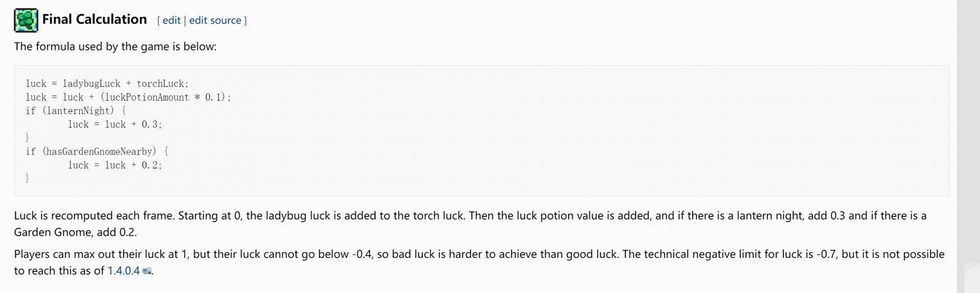The height and width of the screenshot is (293, 980).
Task: Open the 'edit' link beside Final Calculation
Action: pyautogui.click(x=171, y=20)
